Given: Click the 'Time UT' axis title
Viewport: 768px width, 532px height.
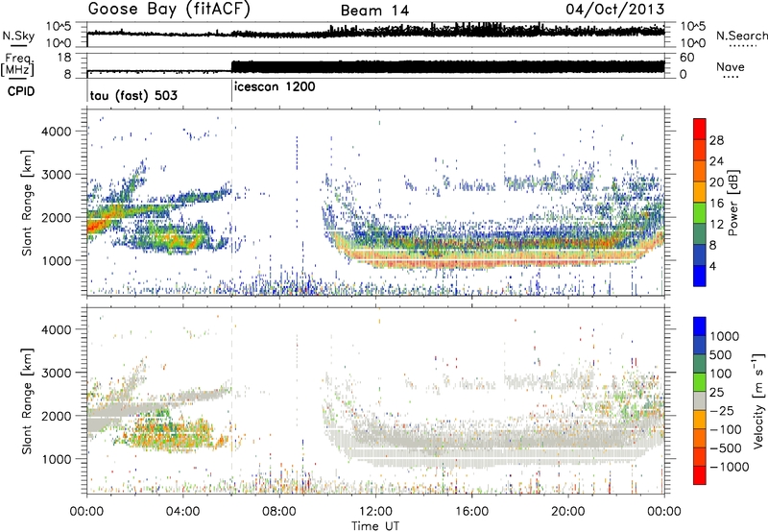Looking at the screenshot, I should pyautogui.click(x=375, y=526).
